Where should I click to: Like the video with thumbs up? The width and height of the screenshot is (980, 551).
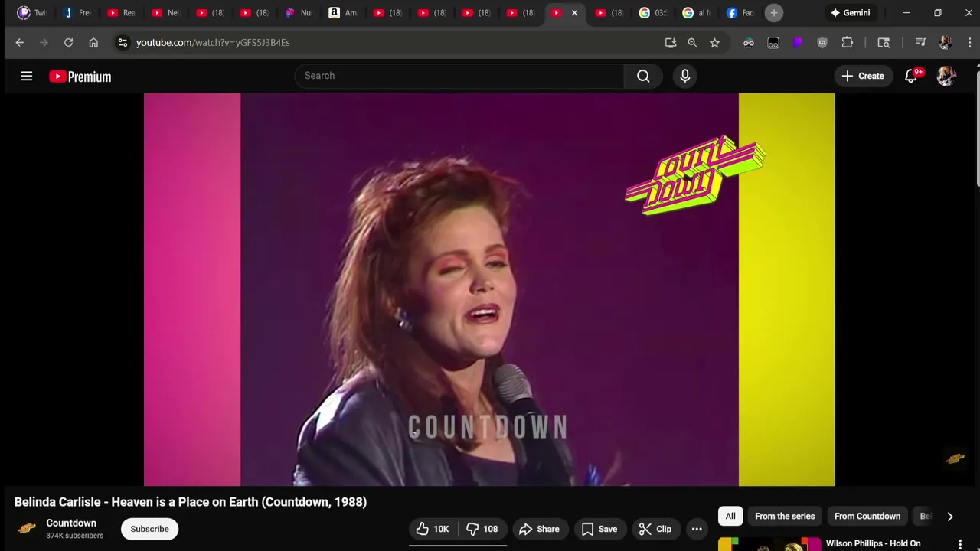tap(433, 529)
